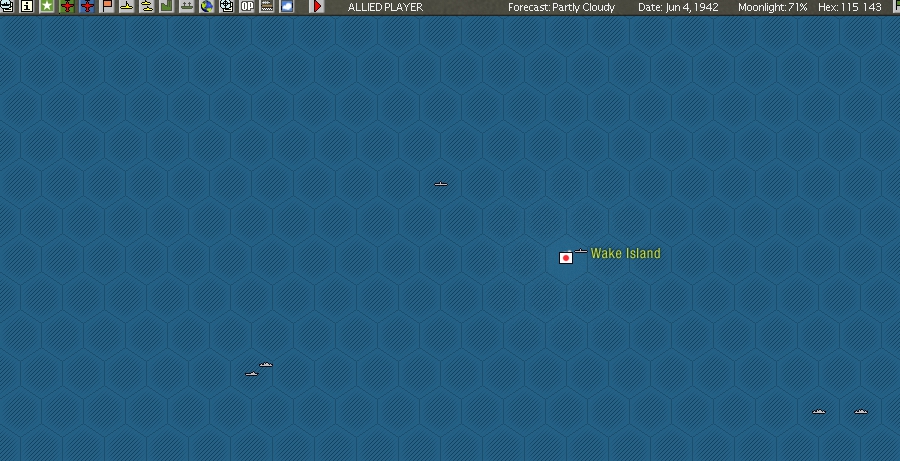Image resolution: width=900 pixels, height=461 pixels.
Task: Click the double yellow ships icon
Action: pyautogui.click(x=147, y=6)
